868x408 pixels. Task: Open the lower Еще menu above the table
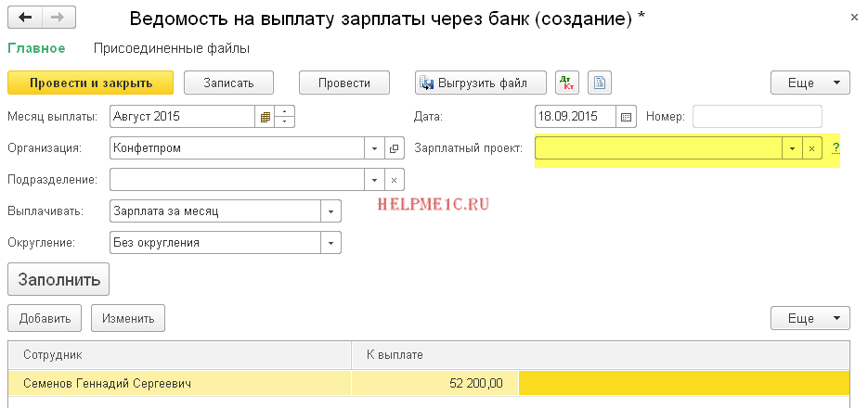[x=810, y=318]
